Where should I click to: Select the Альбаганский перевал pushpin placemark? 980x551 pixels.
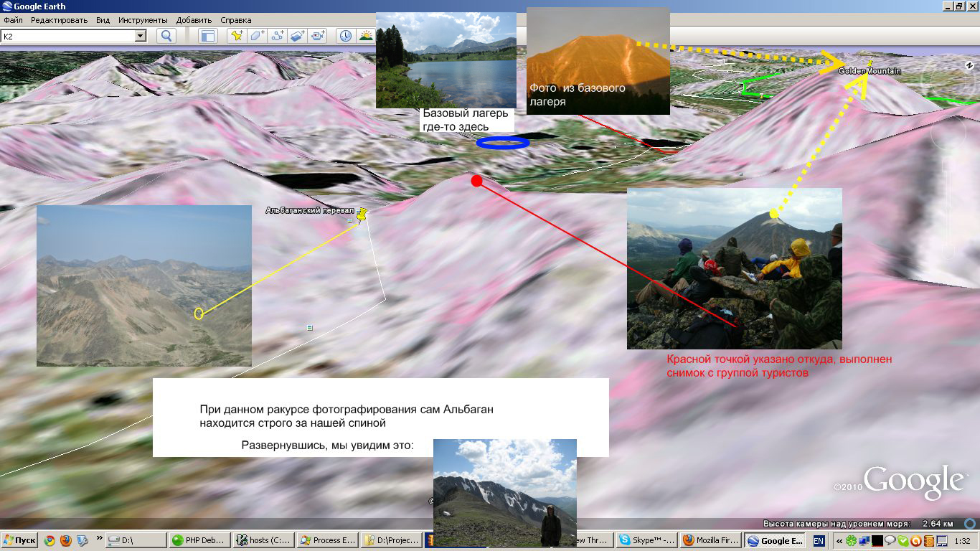pos(363,214)
